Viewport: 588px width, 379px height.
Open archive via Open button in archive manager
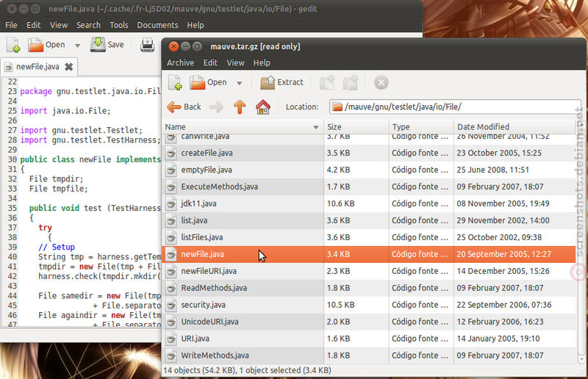pyautogui.click(x=208, y=82)
